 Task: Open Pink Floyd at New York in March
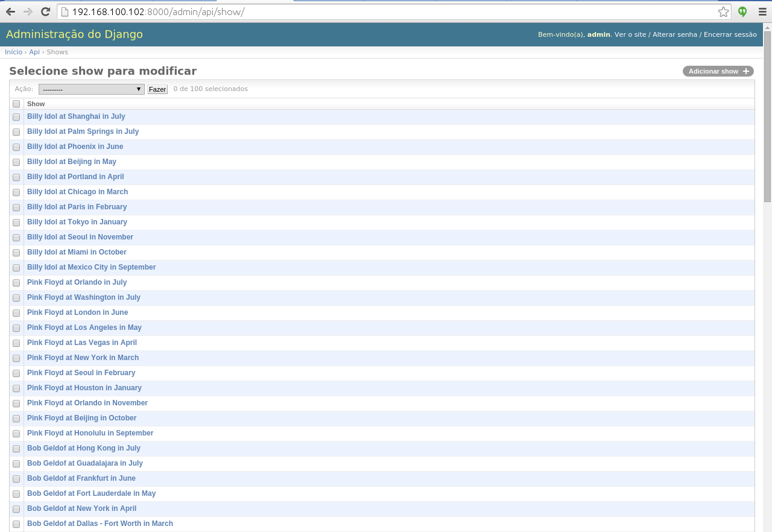(83, 358)
